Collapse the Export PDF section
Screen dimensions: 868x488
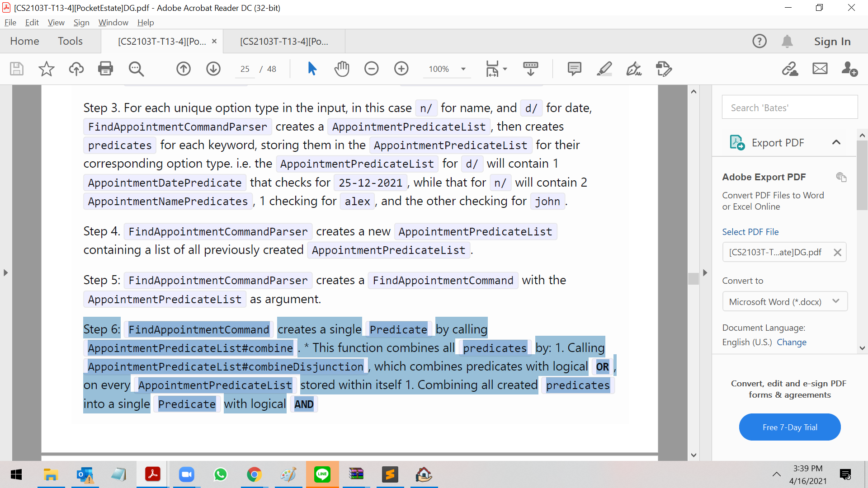[x=836, y=143]
